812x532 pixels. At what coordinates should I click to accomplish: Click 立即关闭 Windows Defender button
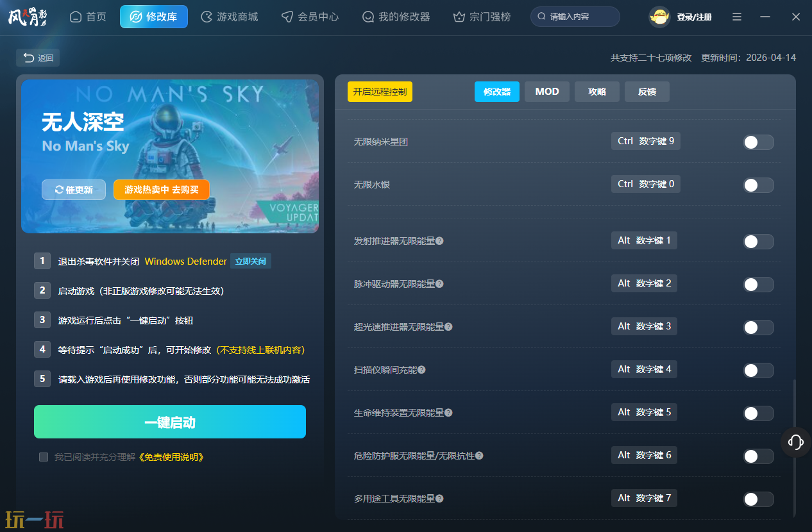pos(251,262)
